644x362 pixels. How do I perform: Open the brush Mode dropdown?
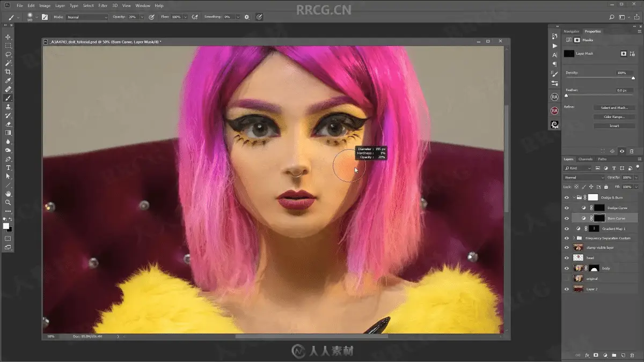pyautogui.click(x=87, y=17)
